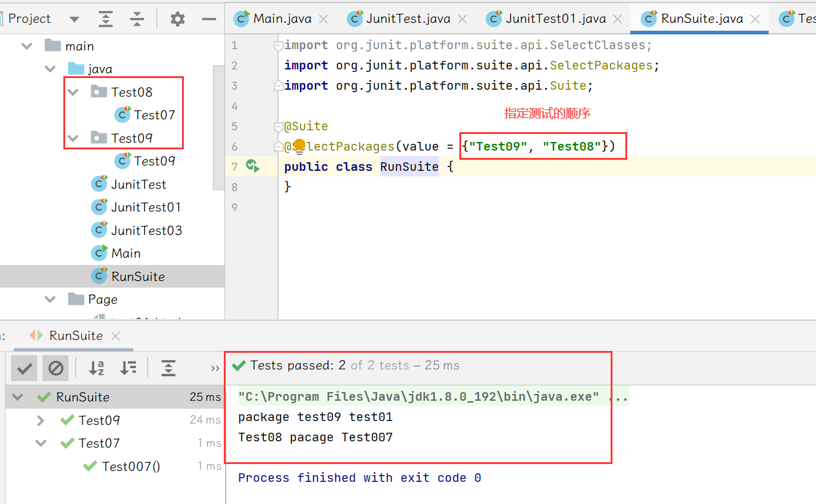Run RunSuite via gutter icon on line 7
Viewport: 816px width, 504px height.
point(252,166)
